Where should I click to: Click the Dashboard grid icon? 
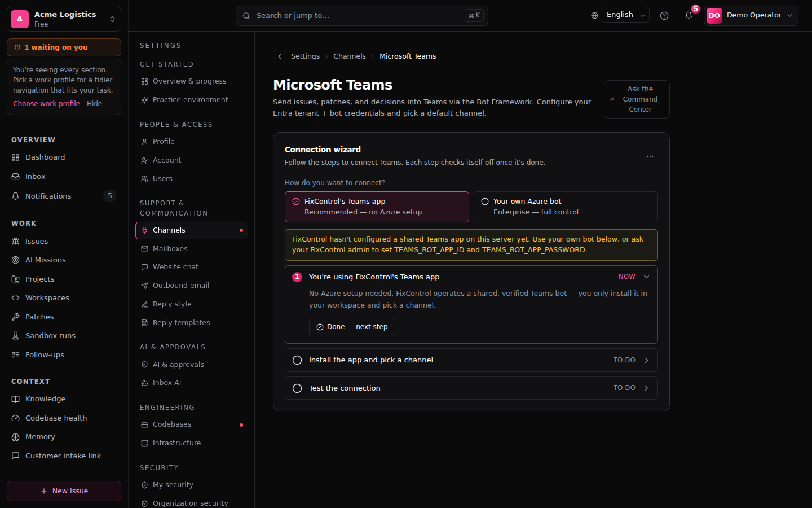click(x=16, y=157)
